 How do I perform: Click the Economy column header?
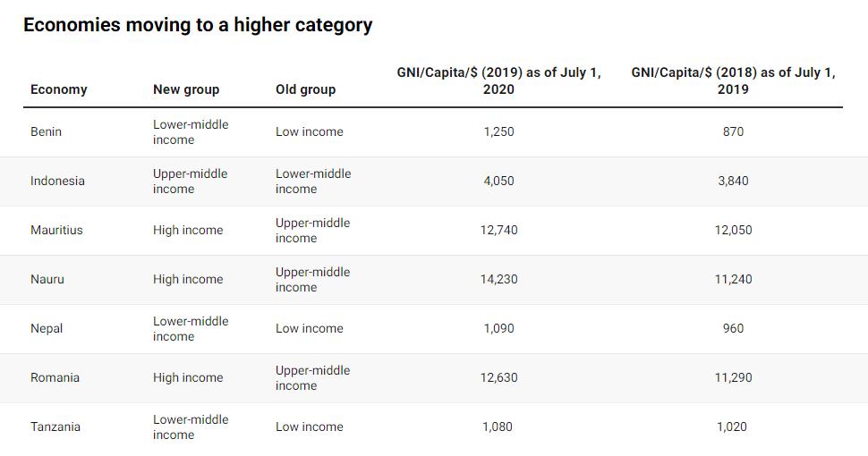click(59, 89)
